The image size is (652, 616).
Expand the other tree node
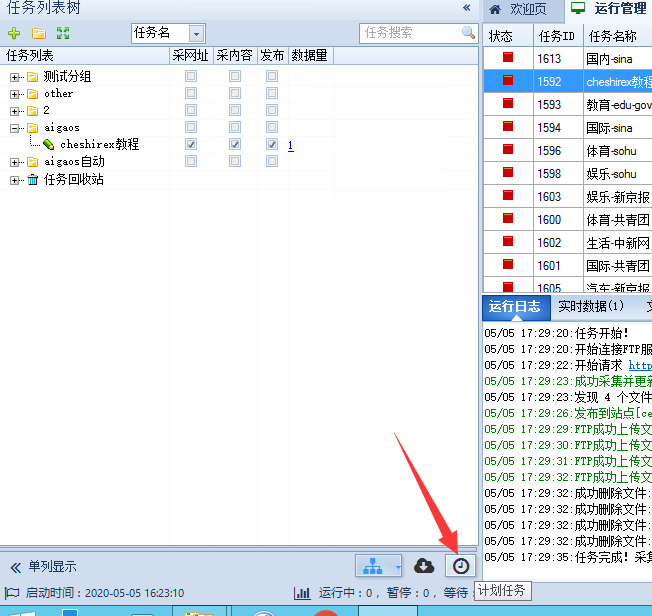15,94
